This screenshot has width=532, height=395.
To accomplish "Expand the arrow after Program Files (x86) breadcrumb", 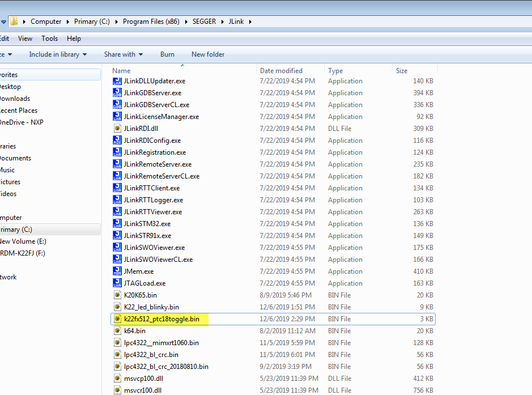I will [186, 22].
